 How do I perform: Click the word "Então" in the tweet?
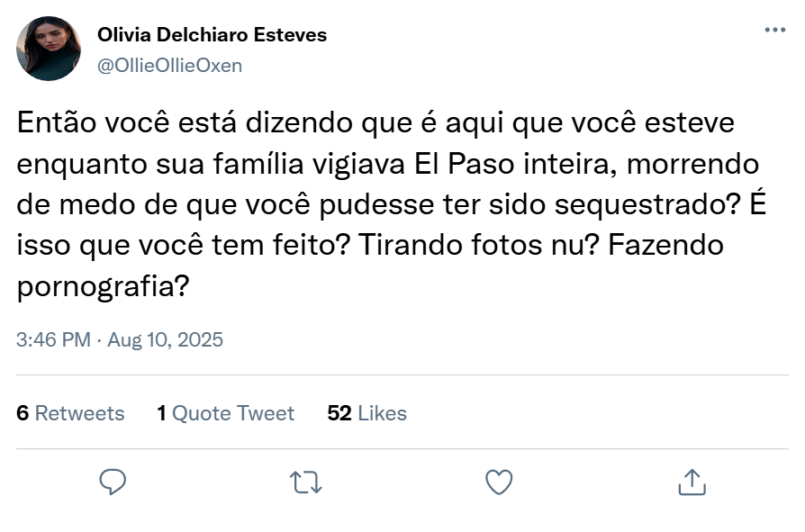[53, 122]
